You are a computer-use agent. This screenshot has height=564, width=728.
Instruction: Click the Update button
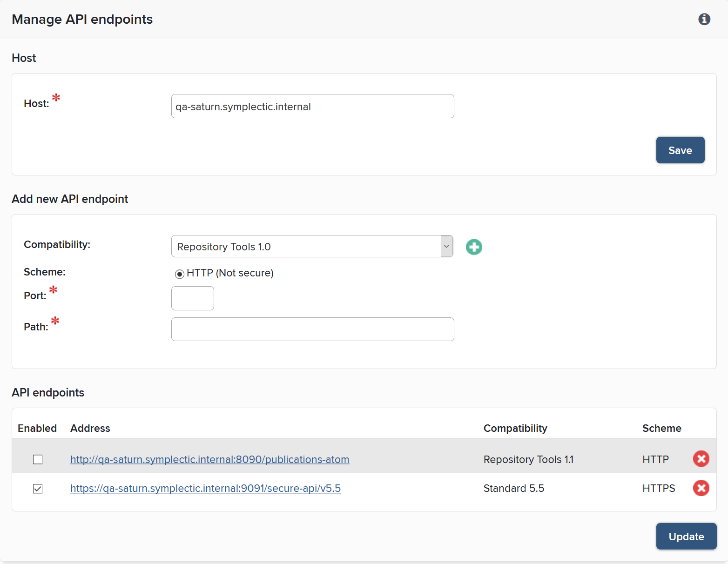686,536
